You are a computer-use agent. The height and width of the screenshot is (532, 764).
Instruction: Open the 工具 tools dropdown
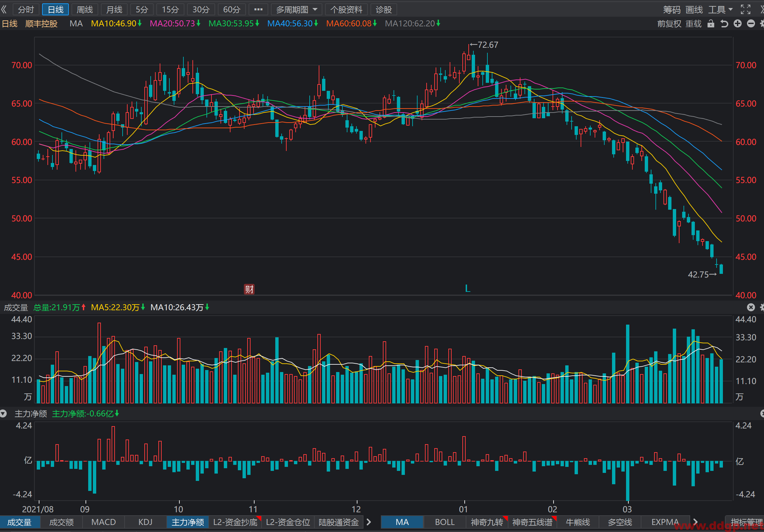click(x=720, y=9)
